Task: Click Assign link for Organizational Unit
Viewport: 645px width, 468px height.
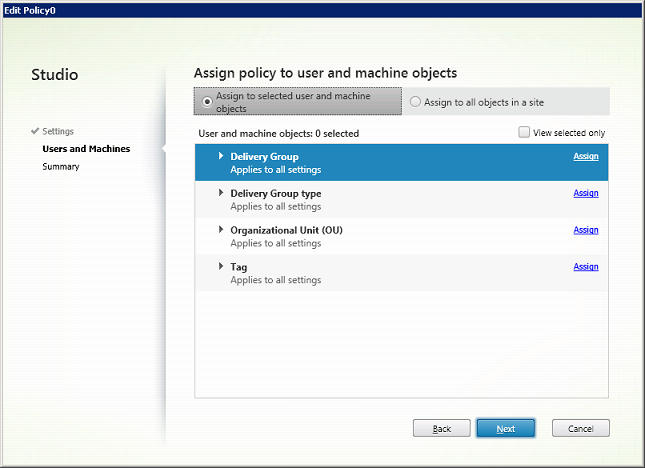Action: pos(585,230)
